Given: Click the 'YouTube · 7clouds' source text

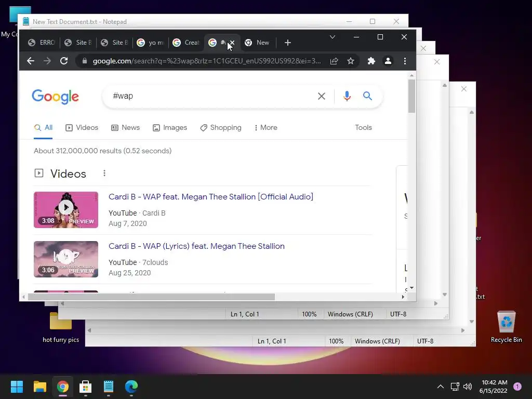Looking at the screenshot, I should click(138, 262).
